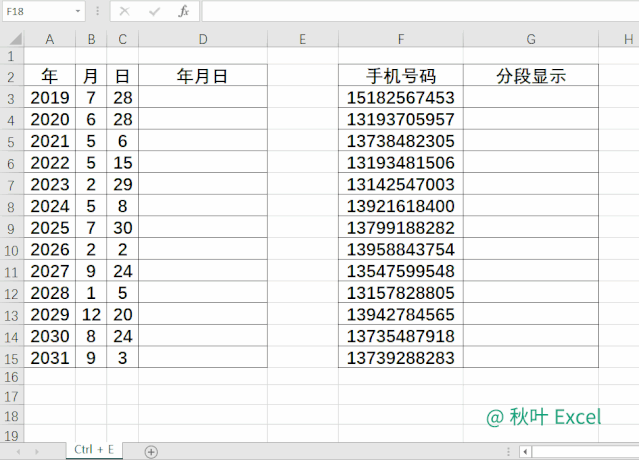Click the next sheet navigation arrow
This screenshot has width=639, height=460.
(37, 451)
